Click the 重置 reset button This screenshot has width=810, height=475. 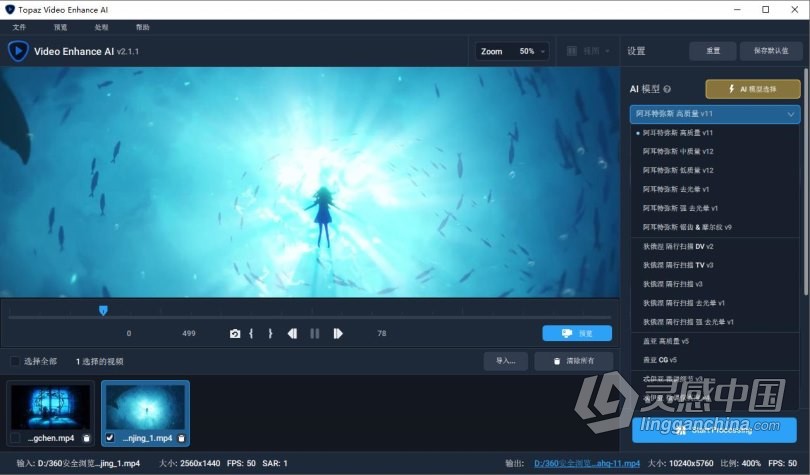coord(713,51)
